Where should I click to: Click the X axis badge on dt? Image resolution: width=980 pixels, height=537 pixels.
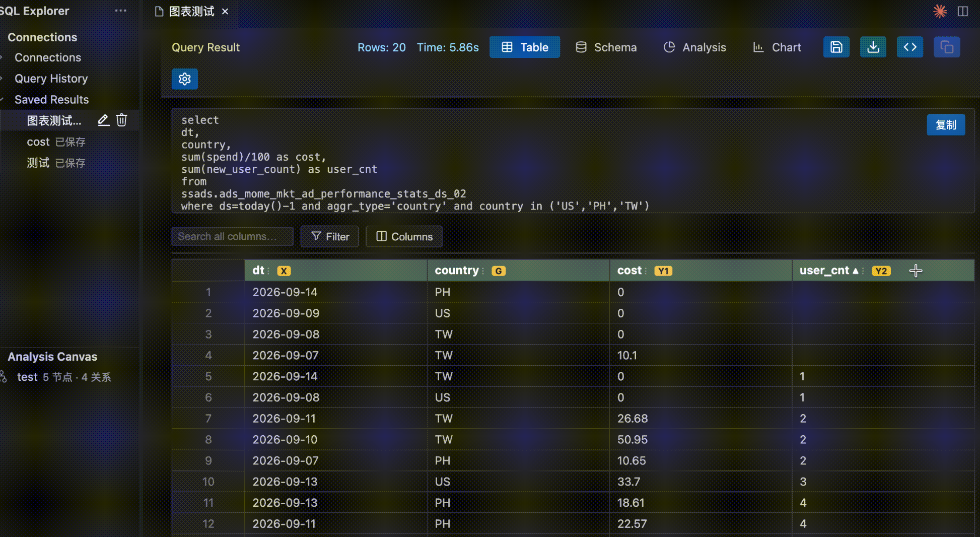coord(284,271)
